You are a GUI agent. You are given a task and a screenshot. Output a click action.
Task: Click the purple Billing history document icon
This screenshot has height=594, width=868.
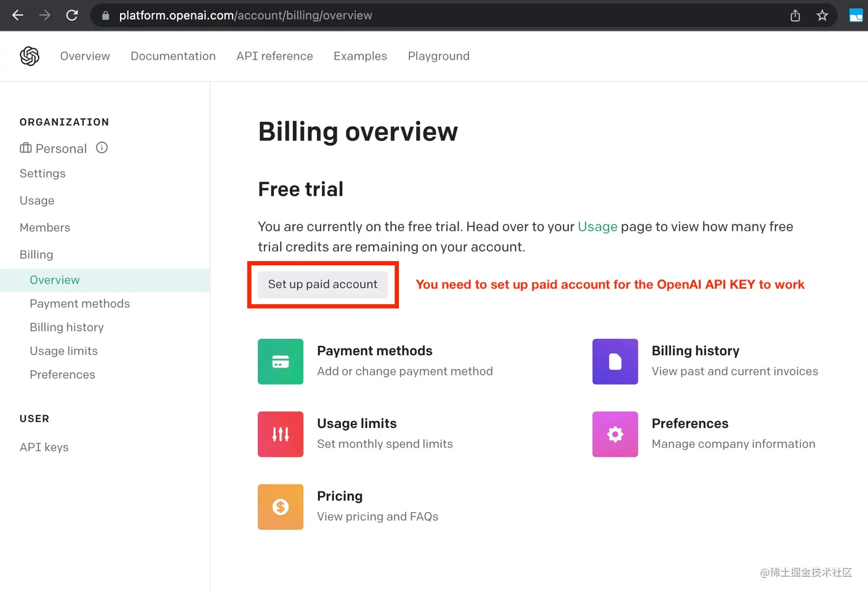(615, 362)
